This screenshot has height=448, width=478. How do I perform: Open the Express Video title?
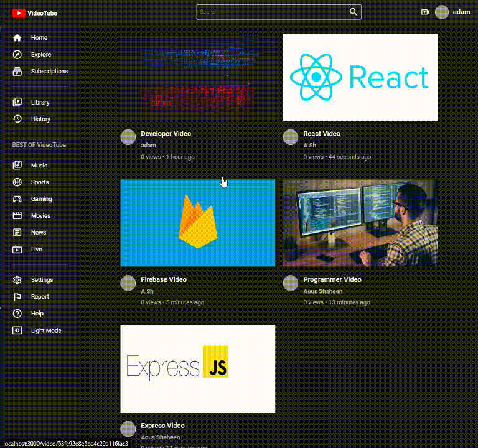click(163, 426)
